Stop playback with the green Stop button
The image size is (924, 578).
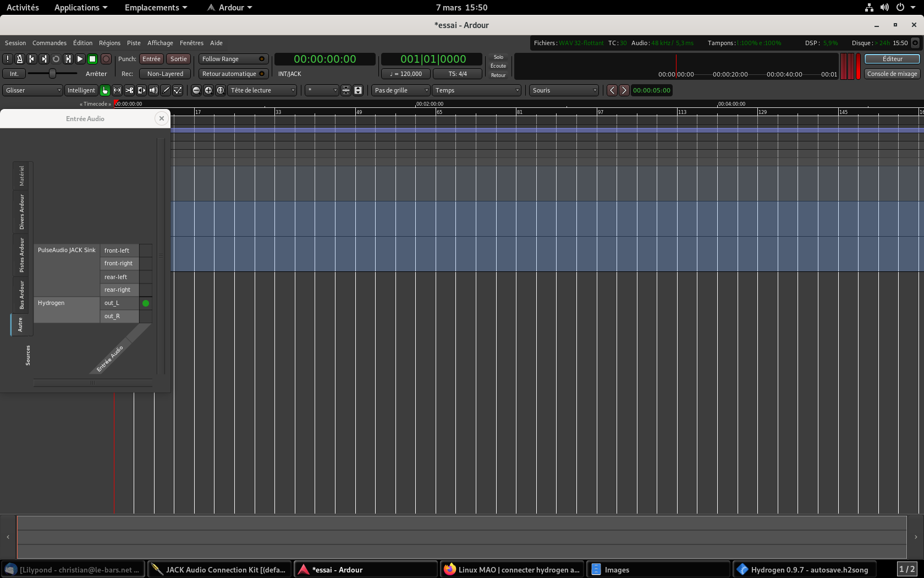[92, 59]
